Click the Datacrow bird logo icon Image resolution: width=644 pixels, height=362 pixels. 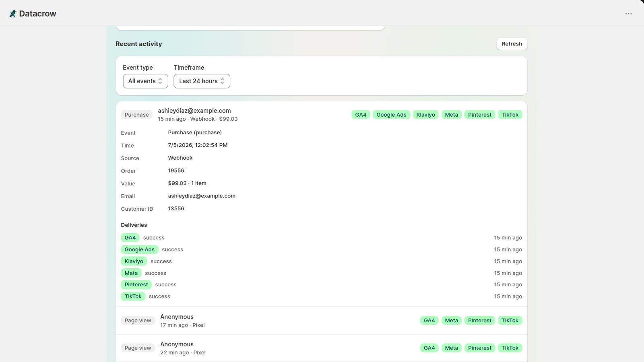tap(13, 14)
